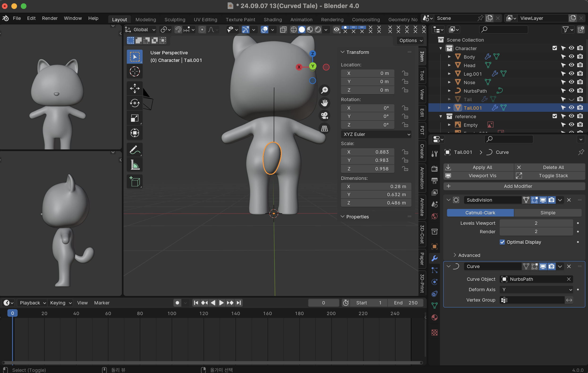Disable render camera for NurbsPath

pyautogui.click(x=580, y=91)
